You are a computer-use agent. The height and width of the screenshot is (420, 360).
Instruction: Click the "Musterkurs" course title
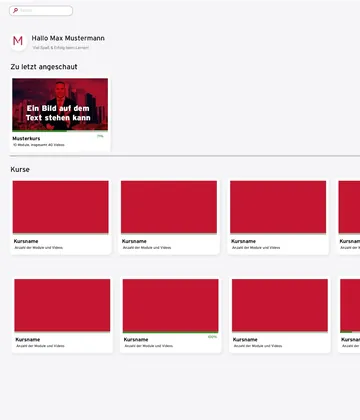[26, 138]
